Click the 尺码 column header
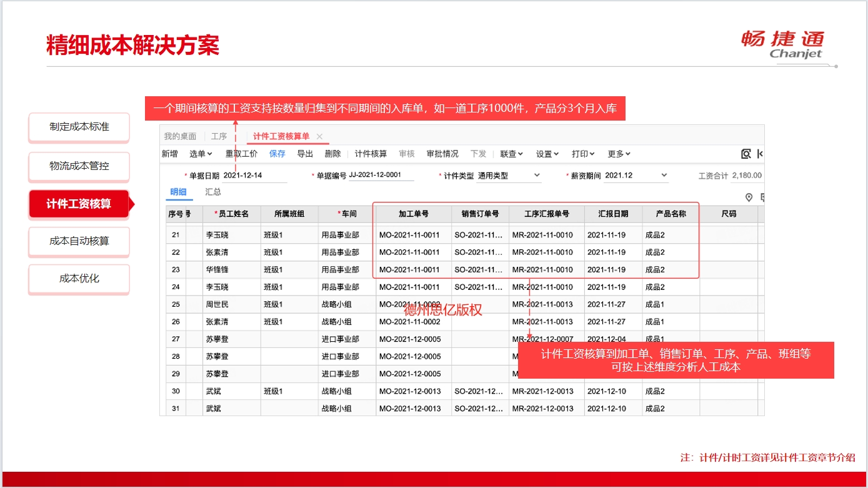 [729, 214]
